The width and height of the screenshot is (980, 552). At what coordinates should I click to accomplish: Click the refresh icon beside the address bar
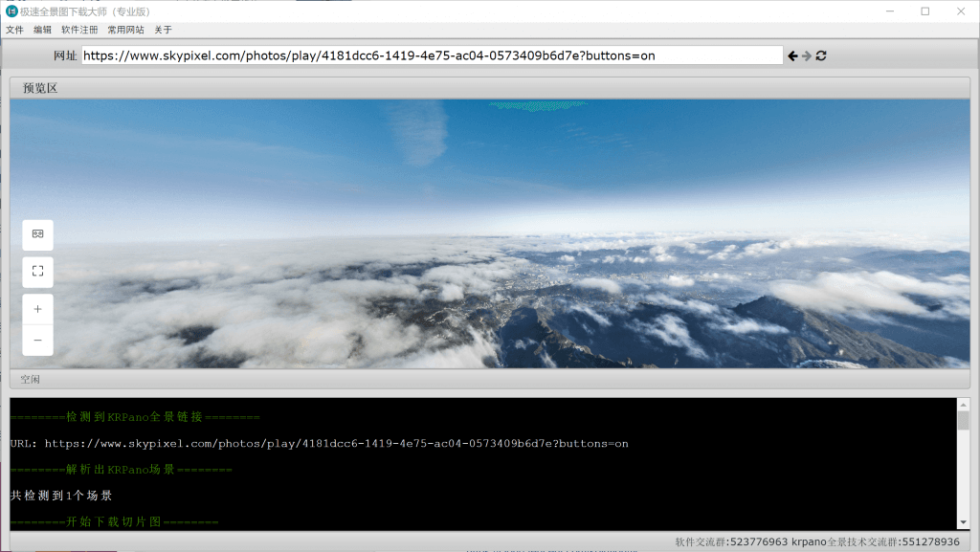point(821,55)
